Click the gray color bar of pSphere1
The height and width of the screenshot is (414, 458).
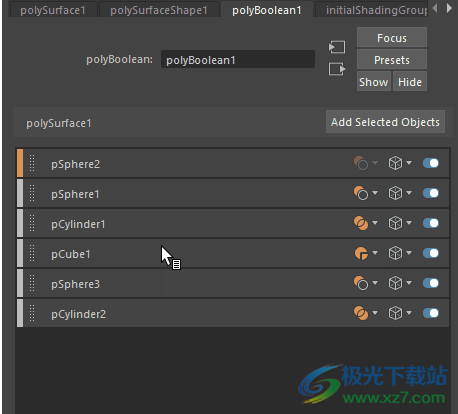click(20, 193)
